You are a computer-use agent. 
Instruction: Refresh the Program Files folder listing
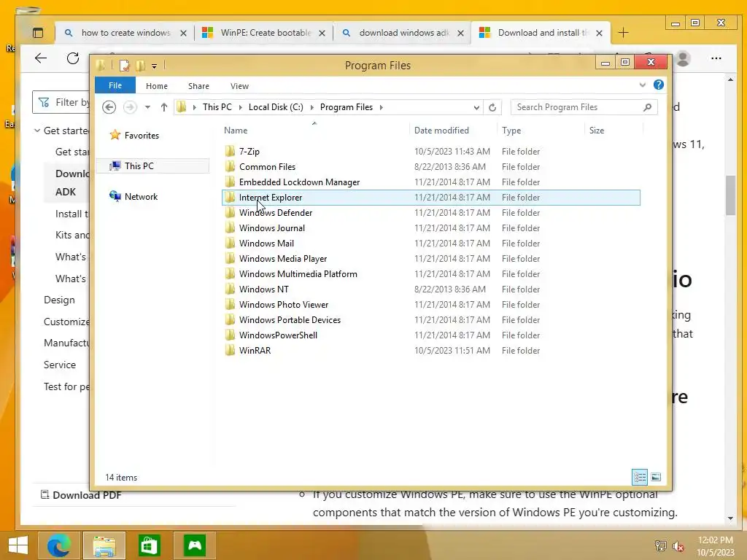click(492, 107)
